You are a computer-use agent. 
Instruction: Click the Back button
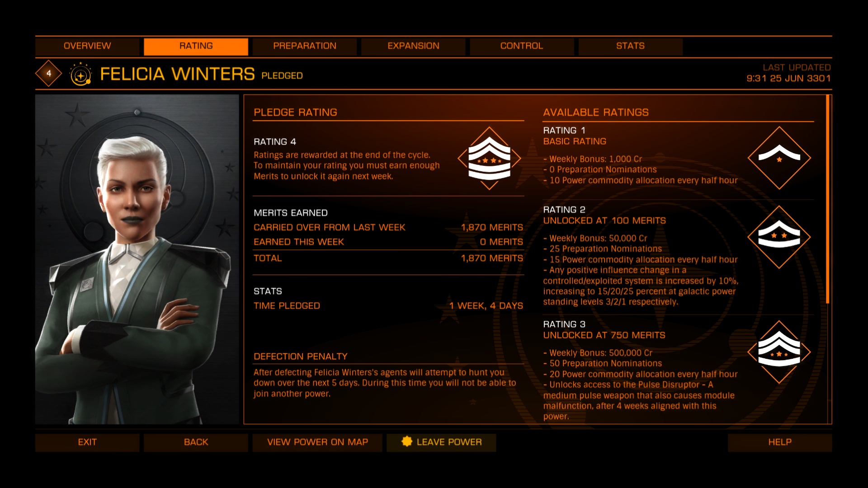pyautogui.click(x=196, y=442)
